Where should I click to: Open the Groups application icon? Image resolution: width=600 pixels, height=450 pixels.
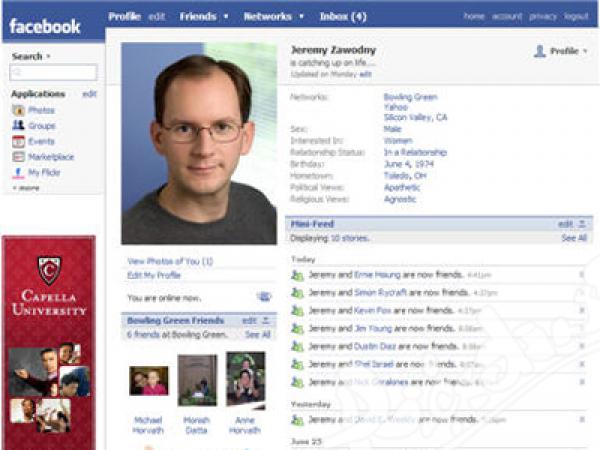point(18,126)
